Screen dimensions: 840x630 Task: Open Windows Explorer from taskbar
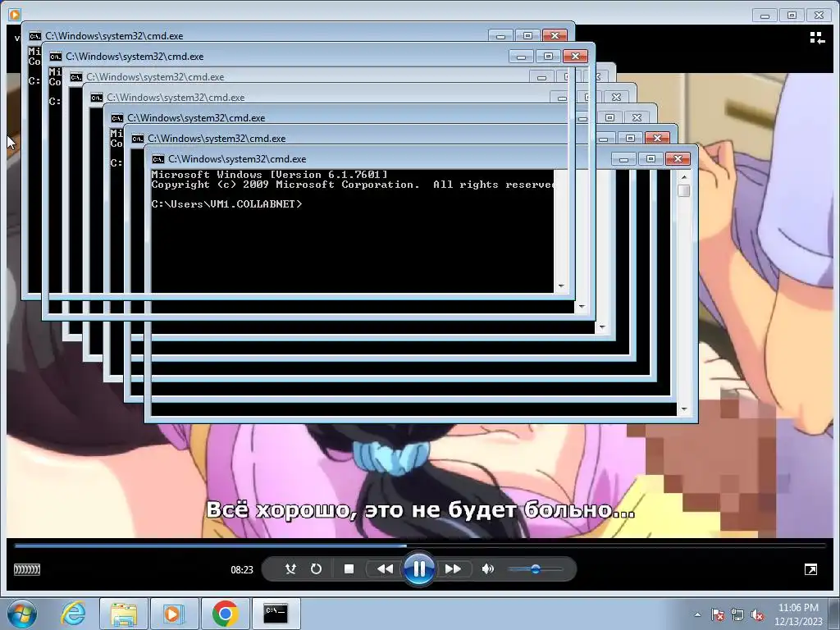pyautogui.click(x=124, y=614)
